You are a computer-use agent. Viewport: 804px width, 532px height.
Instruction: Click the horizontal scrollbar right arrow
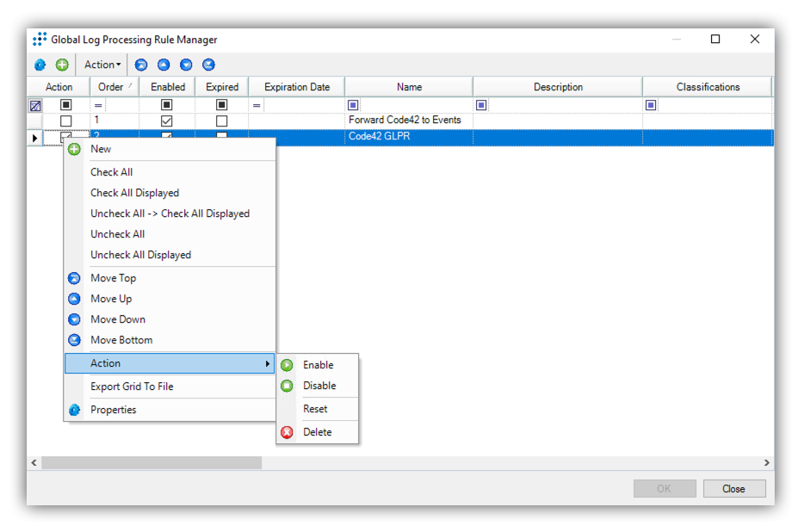pos(766,463)
